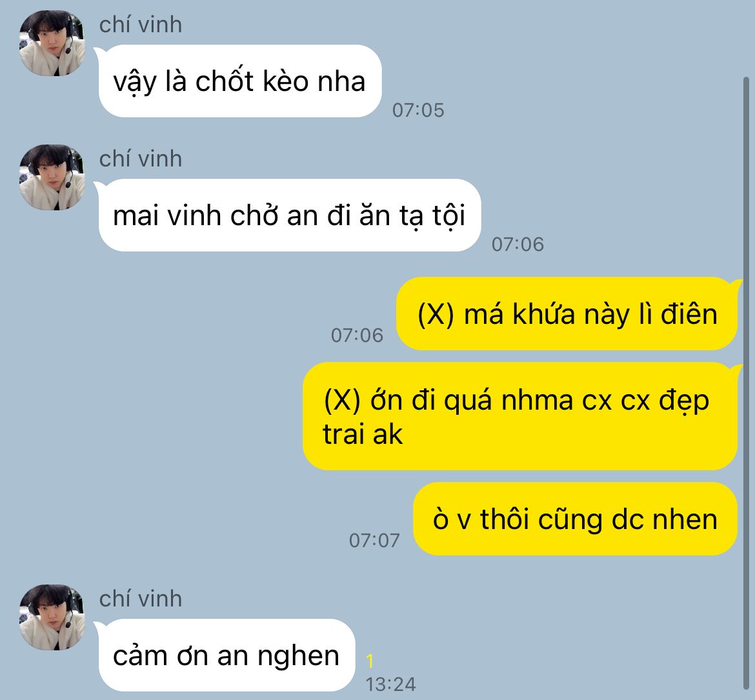
Task: Select the 'cảm ơn an nghen' message bubble
Action: [226, 655]
